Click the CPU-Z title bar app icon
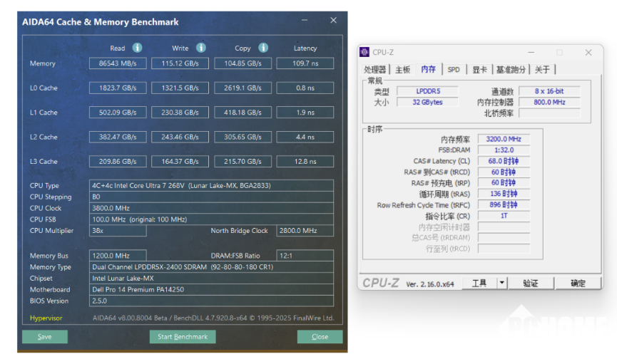Viewport: 617px width, 364px height. (x=364, y=52)
